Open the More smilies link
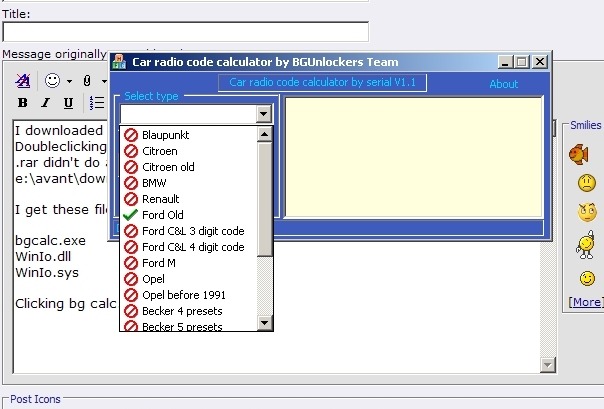Image resolution: width=604 pixels, height=409 pixels. [586, 302]
